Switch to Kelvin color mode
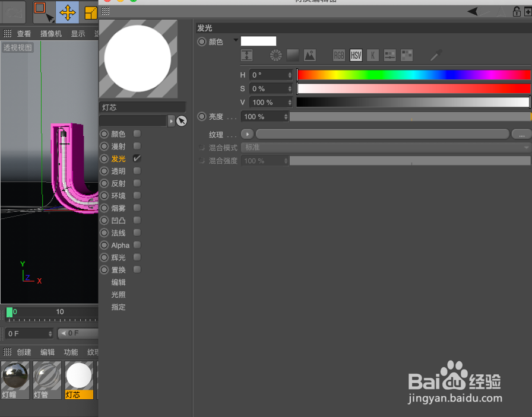The height and width of the screenshot is (417, 532). point(373,55)
